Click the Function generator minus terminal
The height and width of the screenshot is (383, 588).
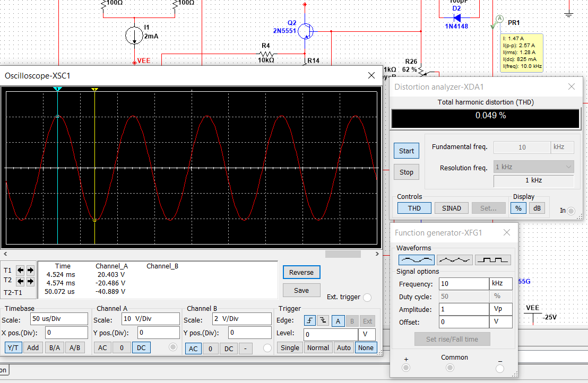pos(500,369)
